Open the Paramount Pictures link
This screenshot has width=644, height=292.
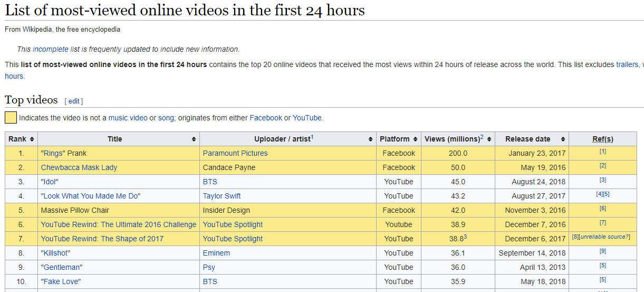pyautogui.click(x=235, y=153)
